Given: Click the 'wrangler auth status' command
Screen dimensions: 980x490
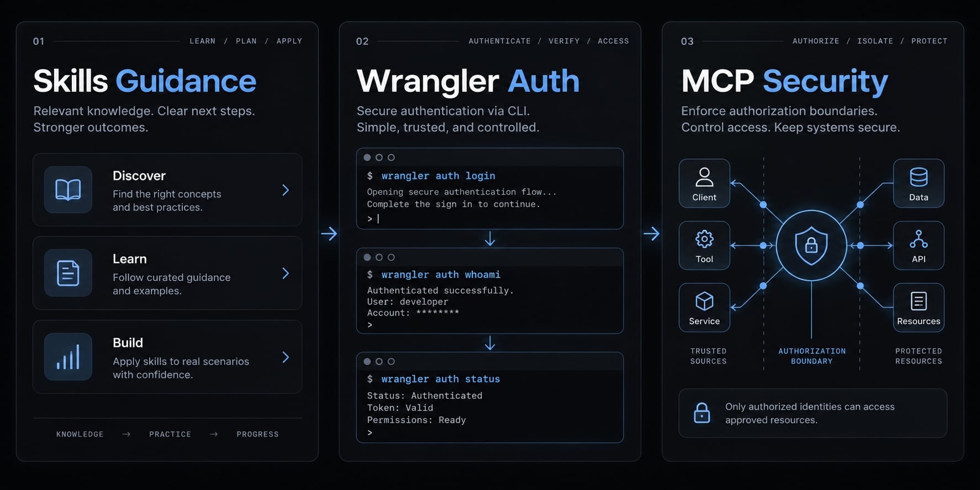Looking at the screenshot, I should click(x=440, y=379).
